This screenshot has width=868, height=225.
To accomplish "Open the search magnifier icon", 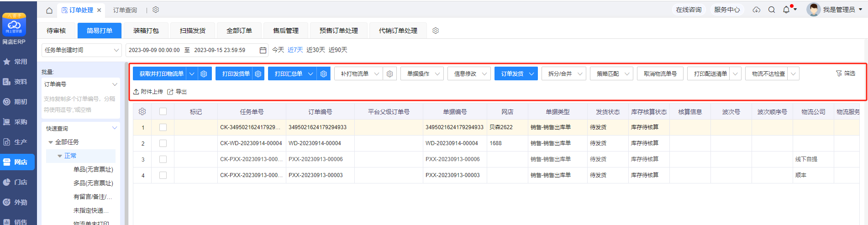I will (772, 10).
